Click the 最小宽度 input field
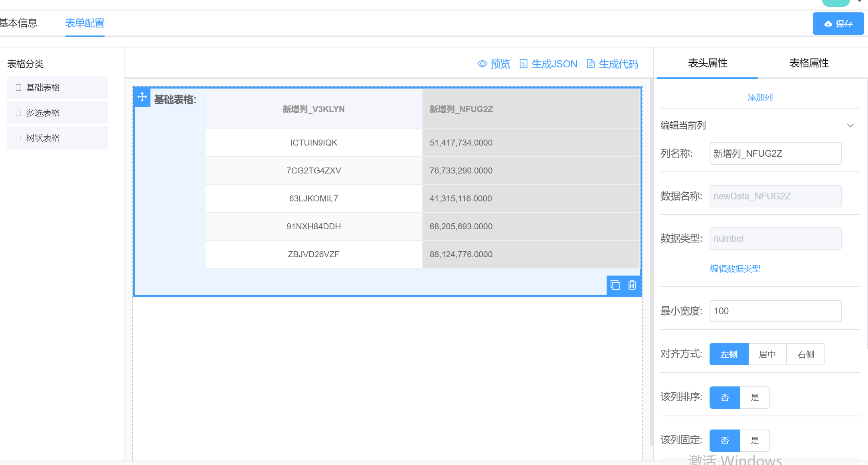Viewport: 868px width, 465px height. tap(775, 311)
